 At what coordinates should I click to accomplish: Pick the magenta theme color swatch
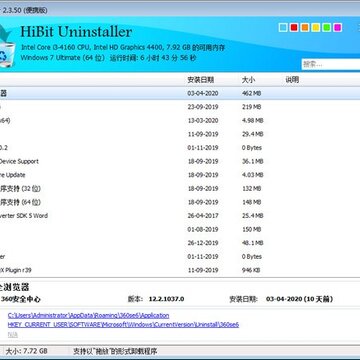point(337,28)
